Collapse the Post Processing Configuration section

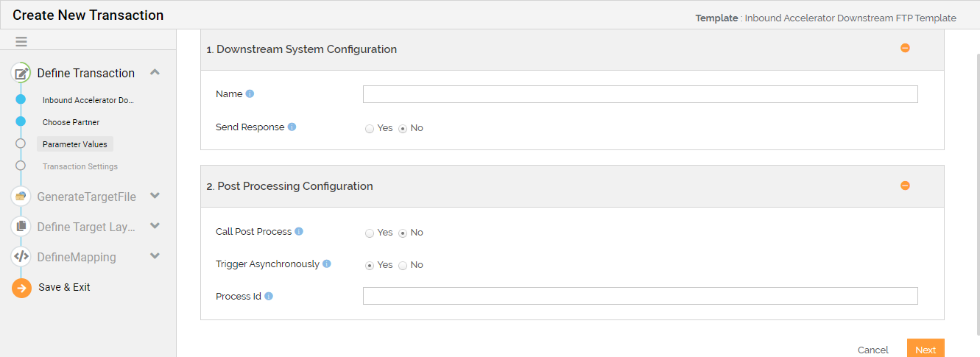click(905, 185)
